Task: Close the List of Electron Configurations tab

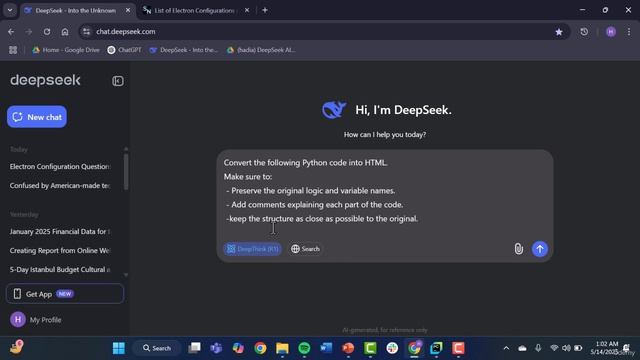Action: point(247,10)
